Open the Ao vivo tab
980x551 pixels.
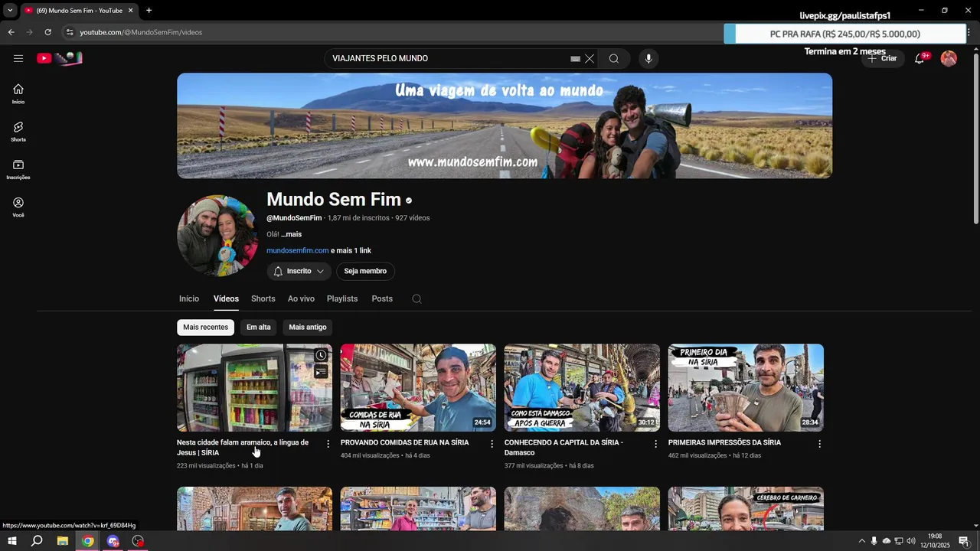301,299
